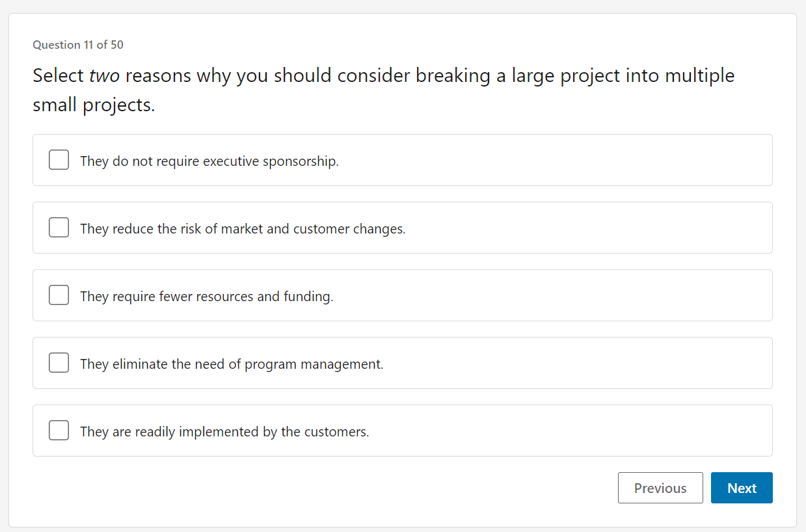Click the question heading about breaking a large project
The width and height of the screenshot is (806, 532).
click(x=384, y=90)
